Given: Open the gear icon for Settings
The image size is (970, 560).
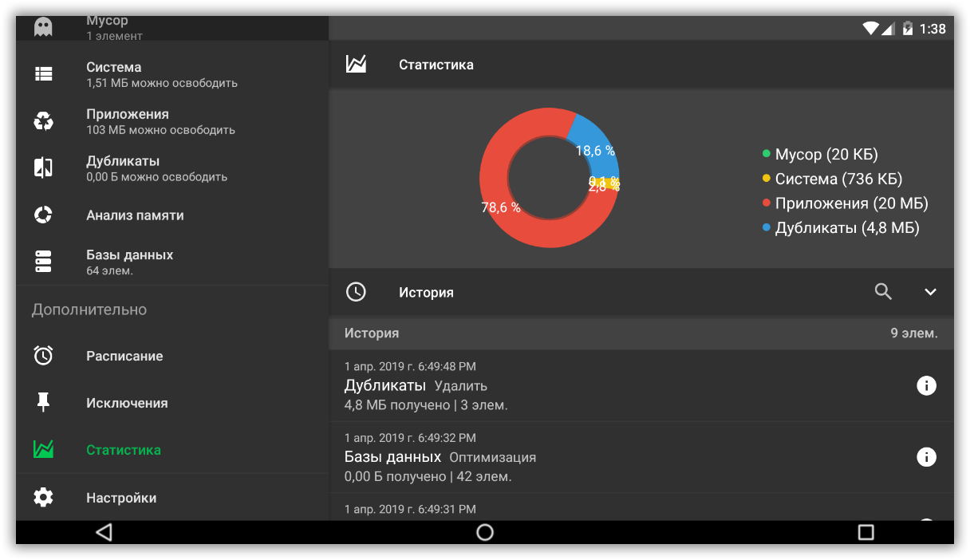Looking at the screenshot, I should [x=43, y=498].
